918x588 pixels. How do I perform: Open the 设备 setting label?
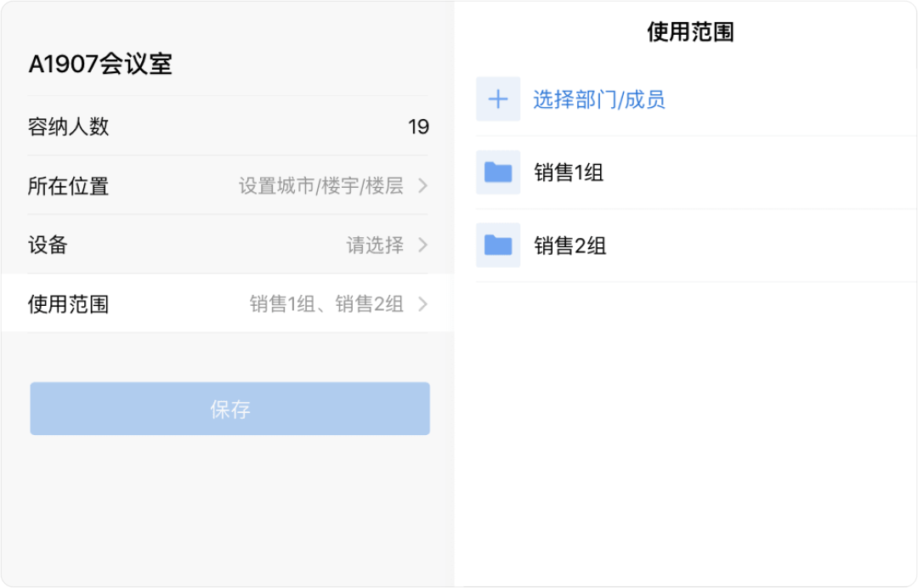[48, 246]
